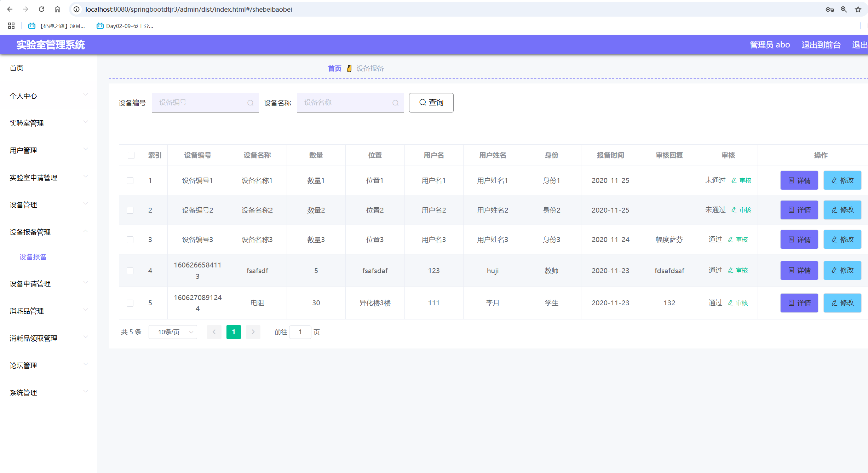Open 详情 for 设备名称2 row
The height and width of the screenshot is (473, 868).
[799, 210]
